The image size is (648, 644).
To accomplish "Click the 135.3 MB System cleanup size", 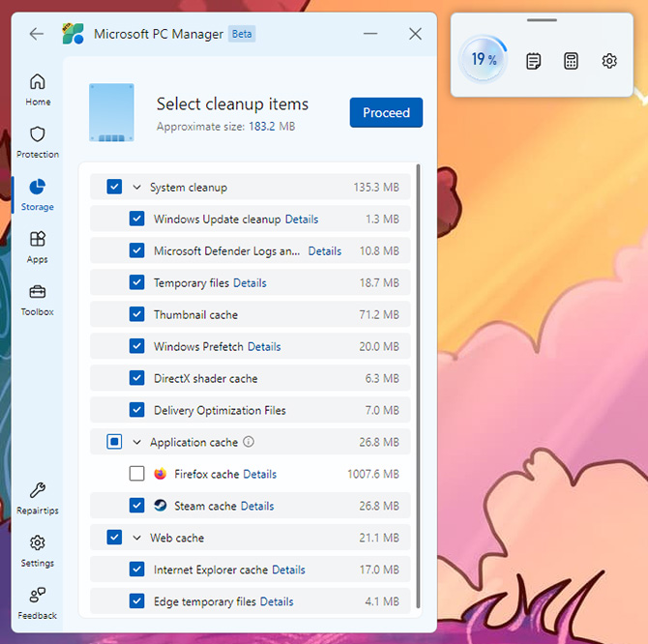I will click(376, 188).
